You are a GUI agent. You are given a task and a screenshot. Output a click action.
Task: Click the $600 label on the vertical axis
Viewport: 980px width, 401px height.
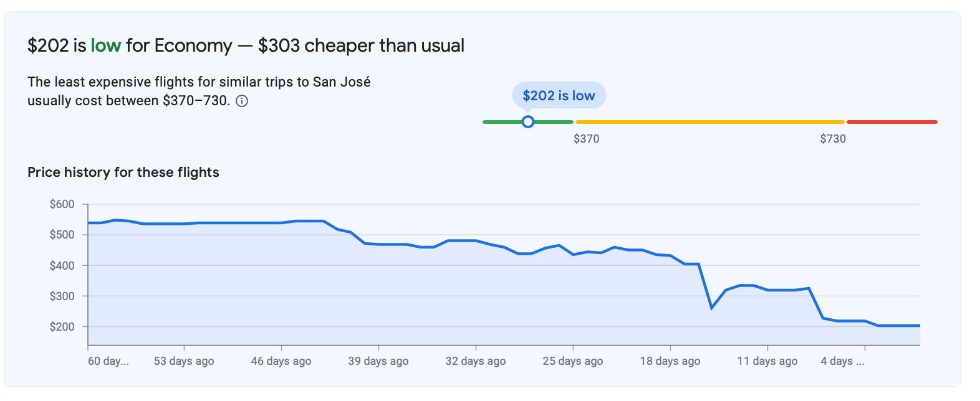point(62,204)
